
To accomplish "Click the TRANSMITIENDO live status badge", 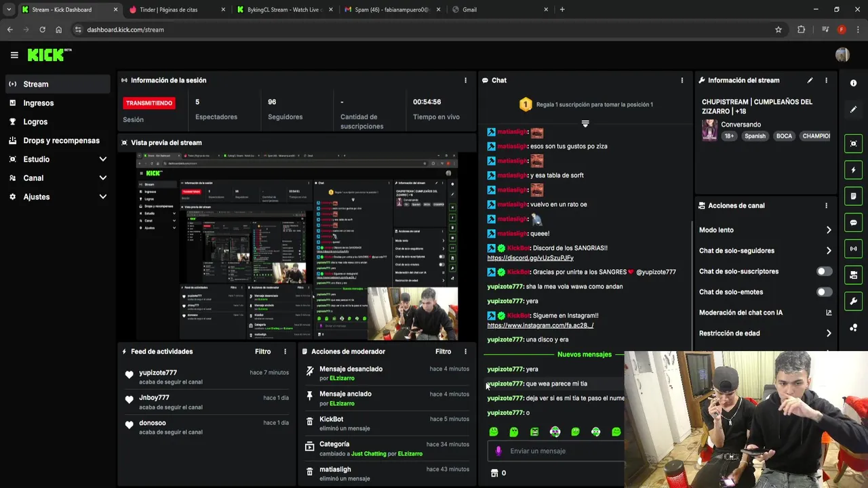I will tap(149, 103).
